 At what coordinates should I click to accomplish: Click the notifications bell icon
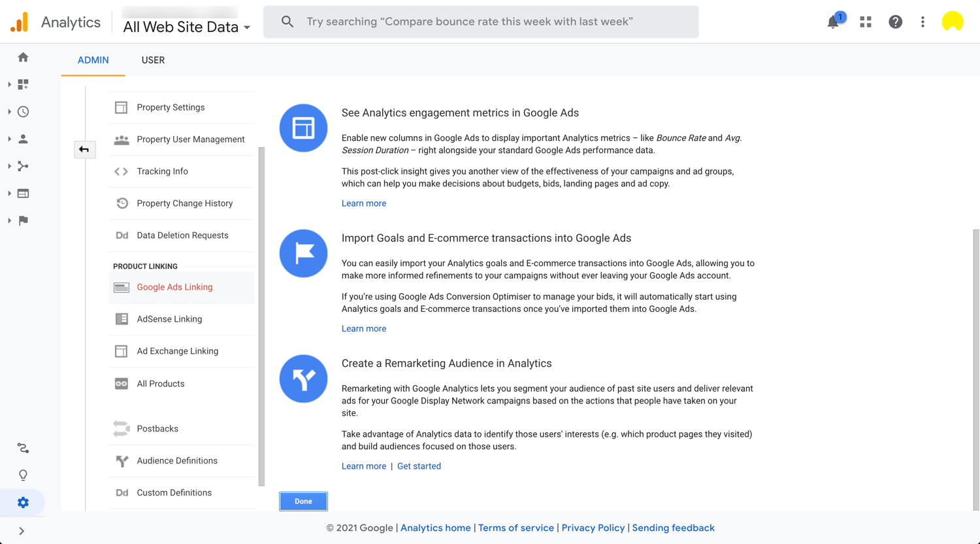[x=834, y=22]
